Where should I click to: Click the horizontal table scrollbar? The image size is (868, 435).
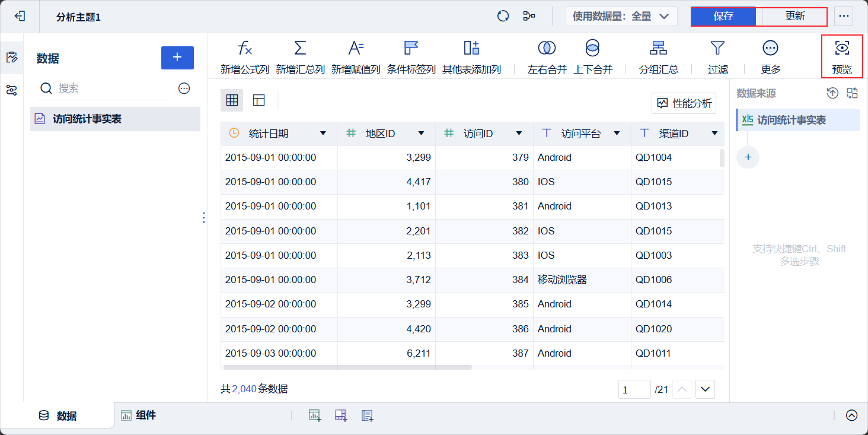(x=347, y=367)
